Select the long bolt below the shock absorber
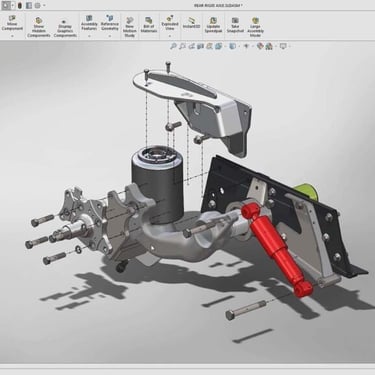Screen dimensions: 375x375 [x=247, y=309]
